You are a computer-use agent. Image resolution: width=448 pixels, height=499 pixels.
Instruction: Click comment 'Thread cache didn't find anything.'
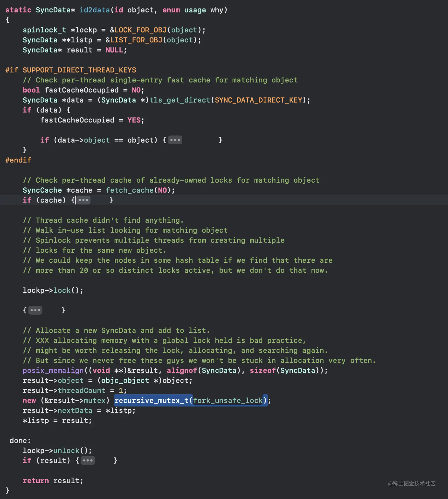(103, 220)
